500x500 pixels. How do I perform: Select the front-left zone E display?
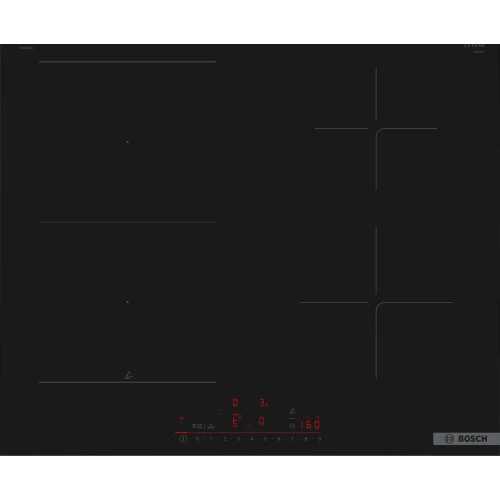(x=236, y=421)
